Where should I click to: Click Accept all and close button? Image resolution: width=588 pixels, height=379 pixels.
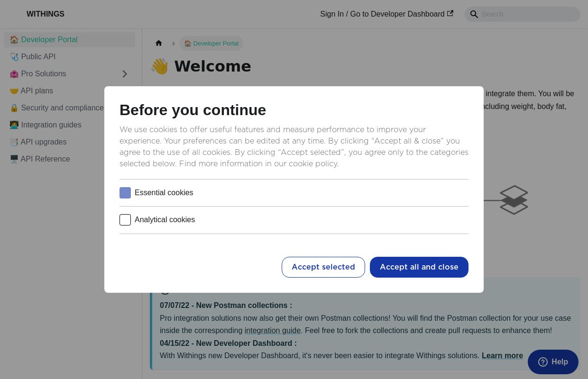pyautogui.click(x=419, y=267)
